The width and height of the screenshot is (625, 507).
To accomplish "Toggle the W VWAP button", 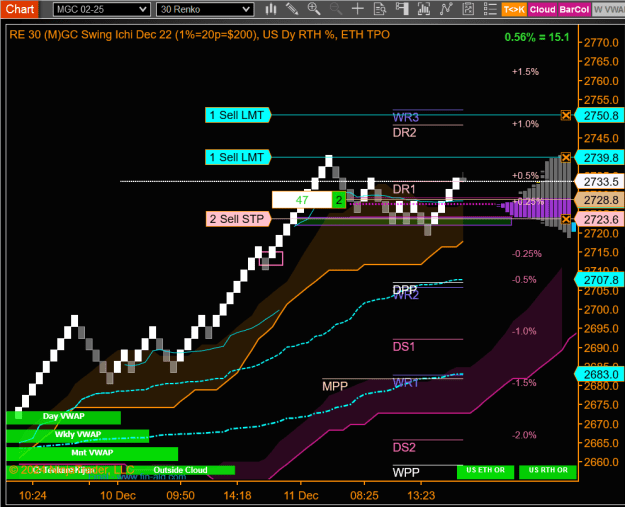I will [x=608, y=9].
